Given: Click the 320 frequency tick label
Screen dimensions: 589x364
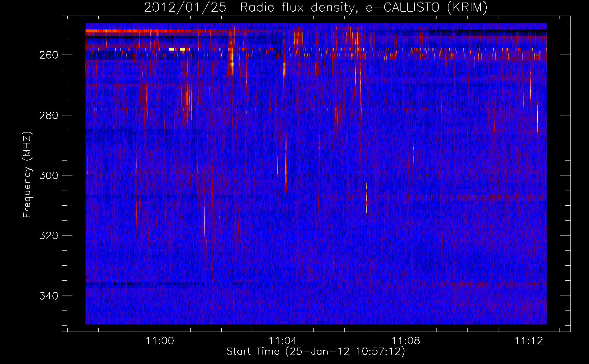Looking at the screenshot, I should [48, 236].
